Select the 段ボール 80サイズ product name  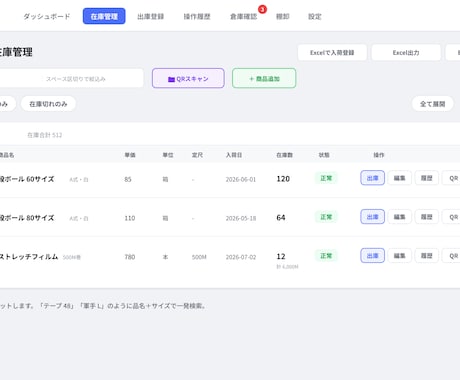(x=27, y=218)
